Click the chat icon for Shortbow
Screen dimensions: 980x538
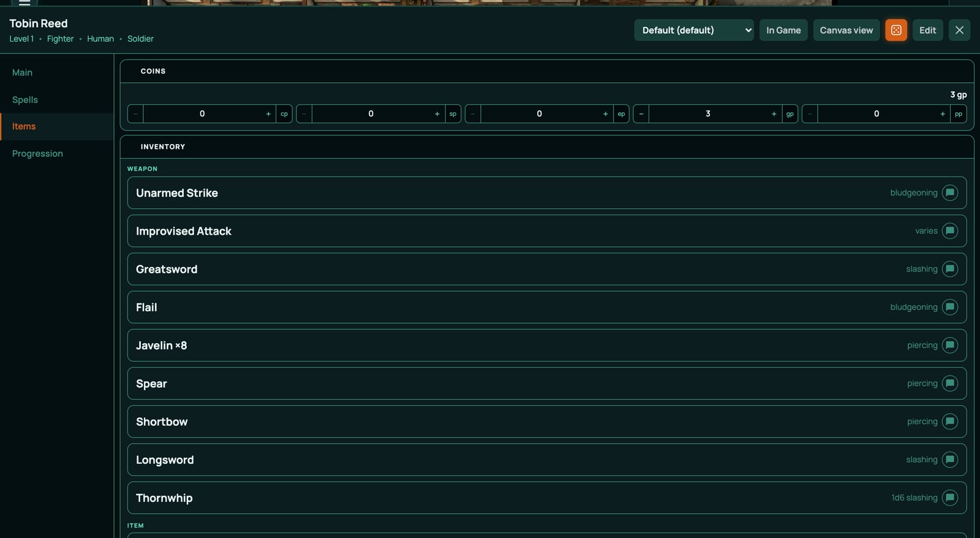pyautogui.click(x=950, y=422)
